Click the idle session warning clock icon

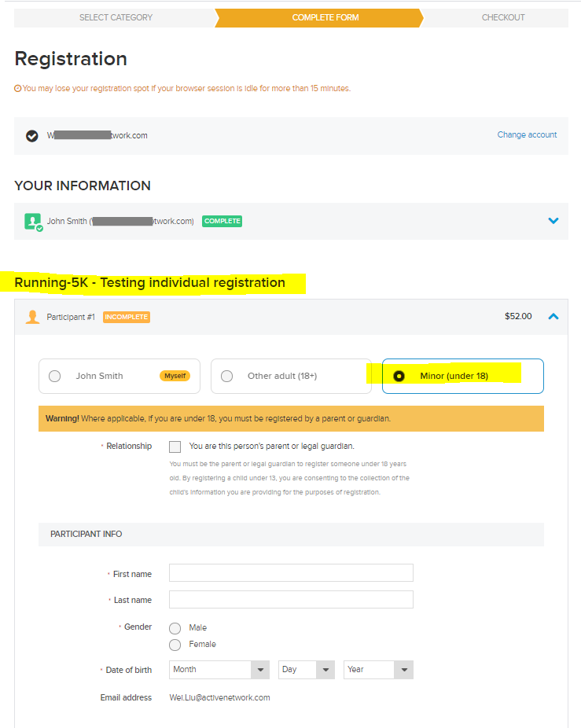click(x=17, y=88)
